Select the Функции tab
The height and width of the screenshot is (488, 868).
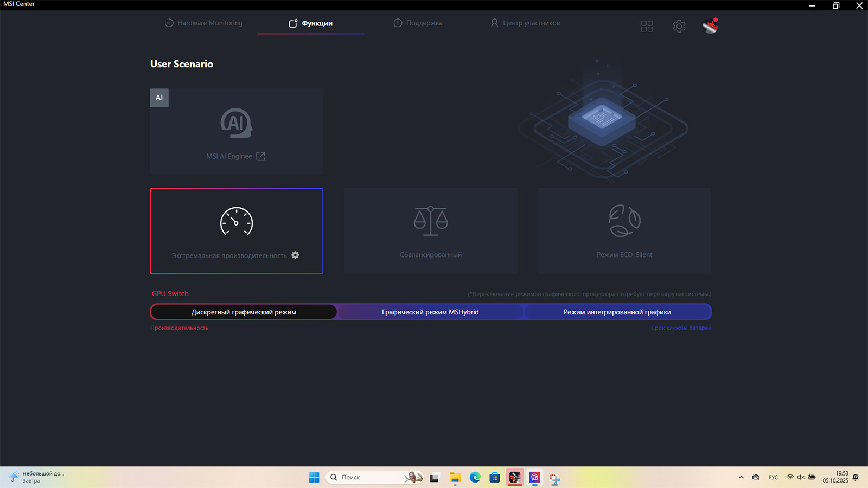click(x=311, y=23)
